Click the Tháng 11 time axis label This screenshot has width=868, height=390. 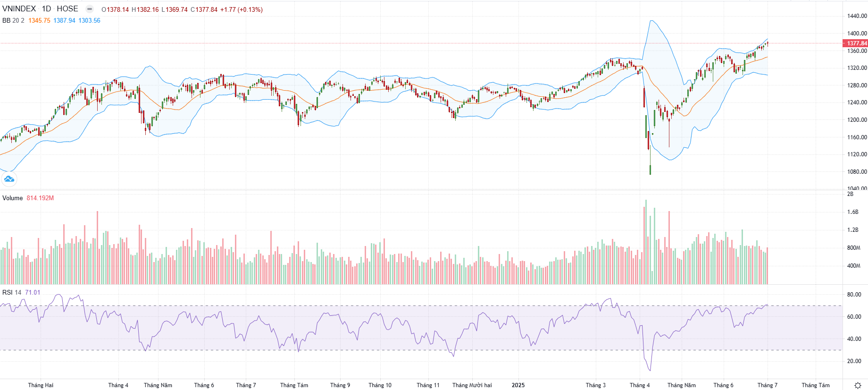[428, 385]
